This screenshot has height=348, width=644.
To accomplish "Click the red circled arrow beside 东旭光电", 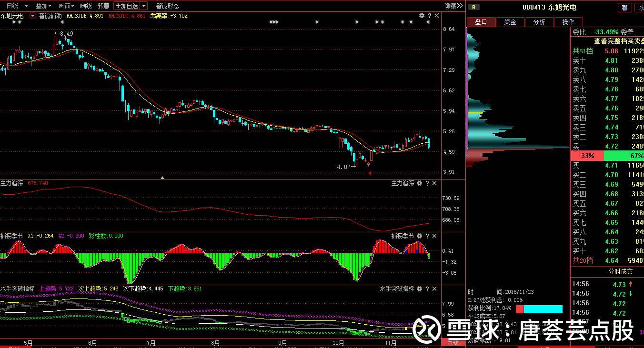I will coord(32,16).
